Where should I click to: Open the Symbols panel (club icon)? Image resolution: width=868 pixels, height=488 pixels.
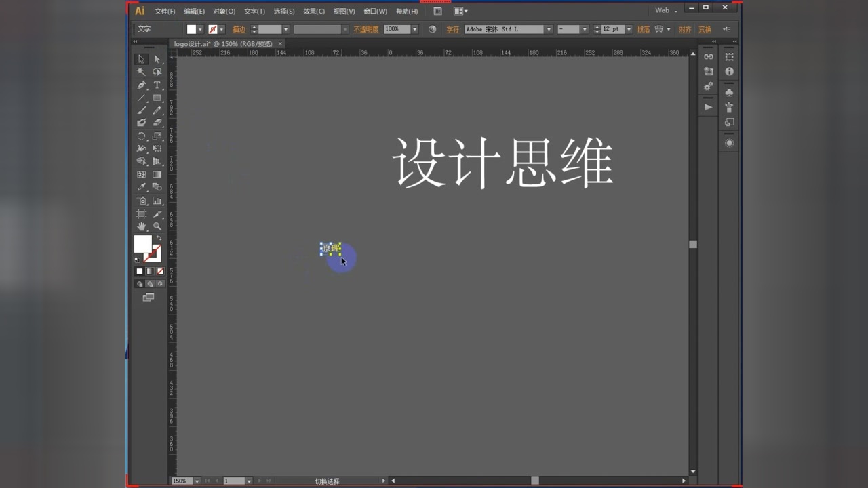click(730, 92)
